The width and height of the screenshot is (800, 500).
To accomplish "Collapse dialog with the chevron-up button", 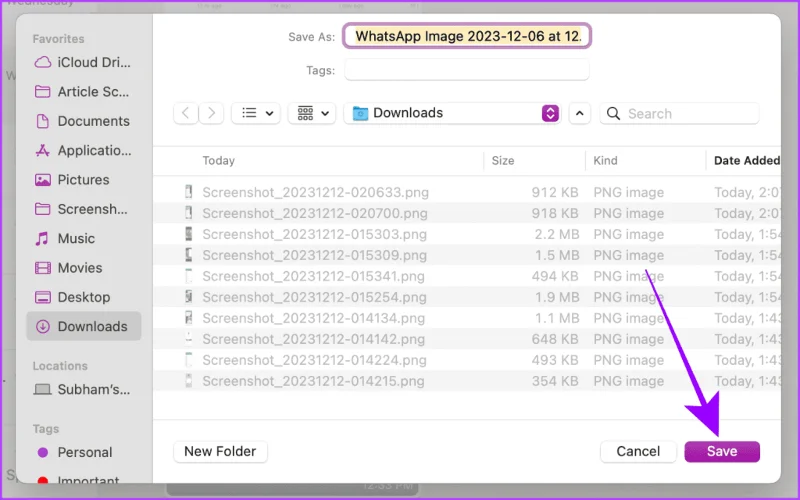I will point(580,113).
